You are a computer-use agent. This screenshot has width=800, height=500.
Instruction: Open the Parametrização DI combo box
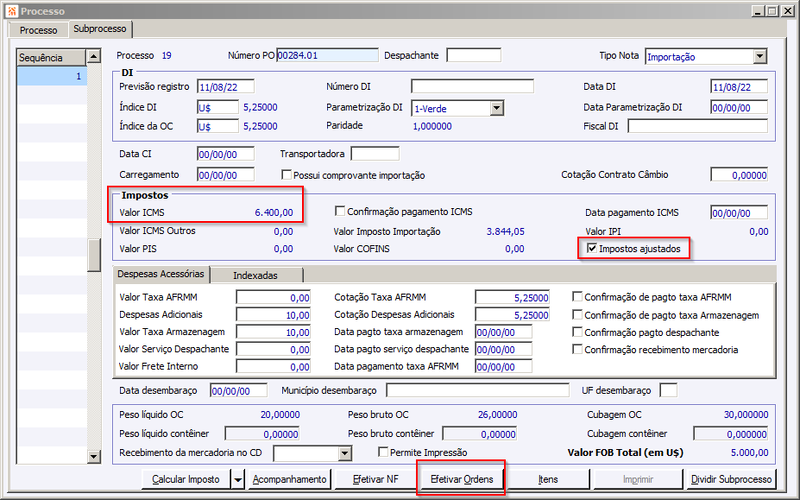[497, 108]
